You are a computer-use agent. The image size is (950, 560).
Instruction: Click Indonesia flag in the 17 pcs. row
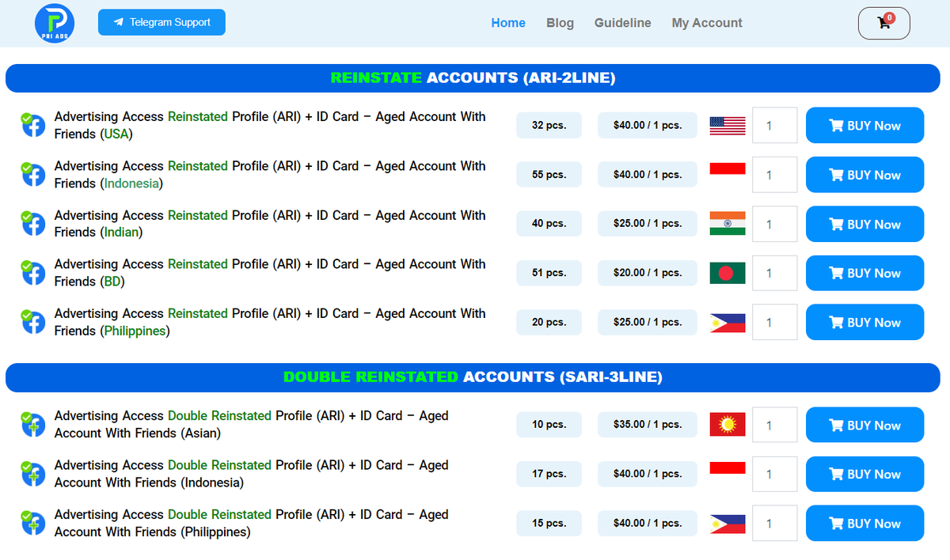(x=728, y=474)
